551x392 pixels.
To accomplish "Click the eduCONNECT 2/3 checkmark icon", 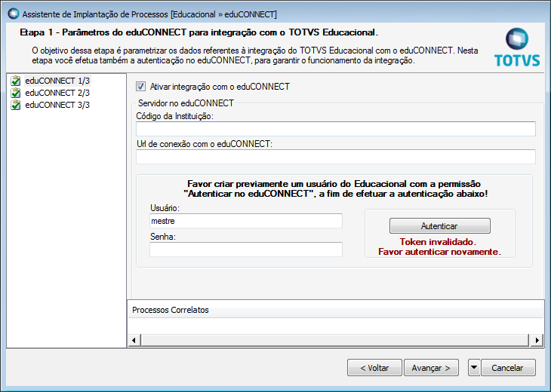I will (x=16, y=93).
